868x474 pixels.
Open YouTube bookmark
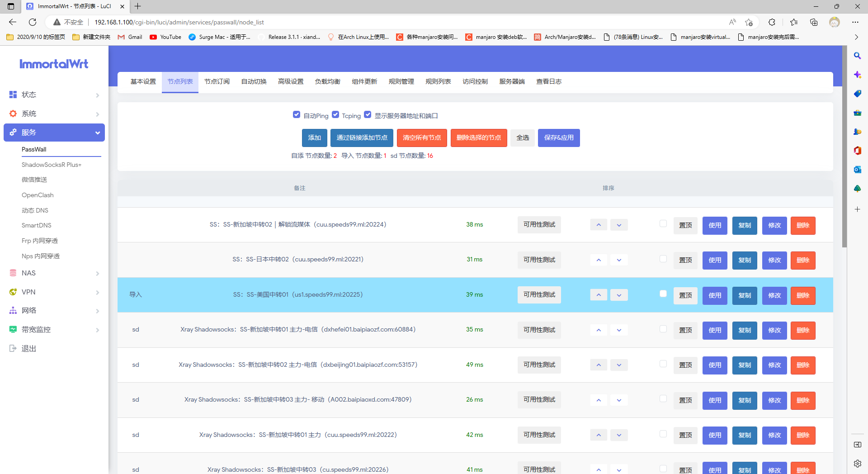tap(165, 37)
